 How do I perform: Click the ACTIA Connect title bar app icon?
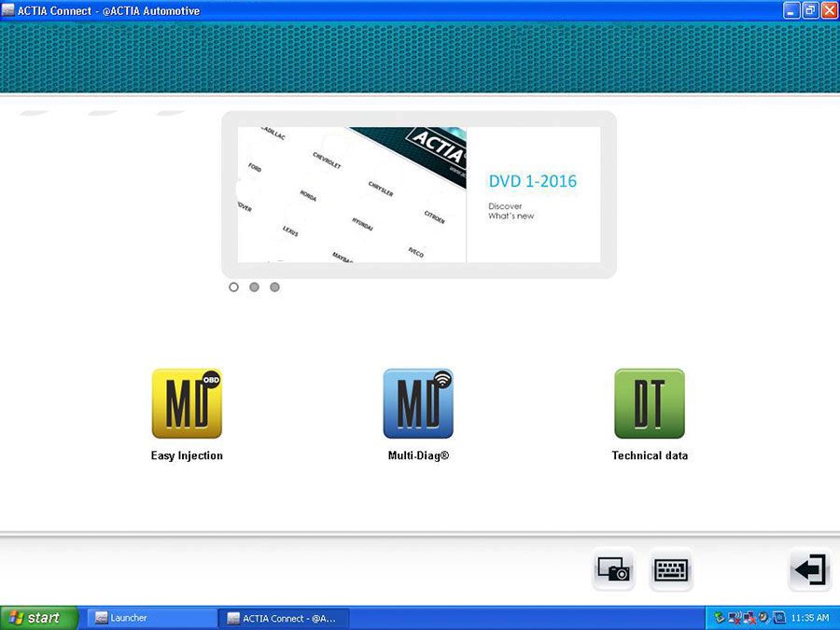7,10
